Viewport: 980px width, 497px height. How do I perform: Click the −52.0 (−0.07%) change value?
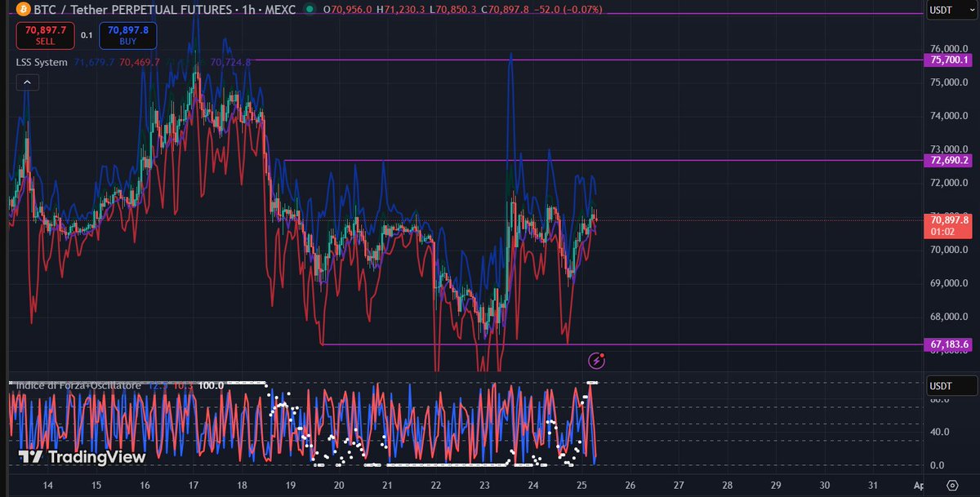click(570, 9)
